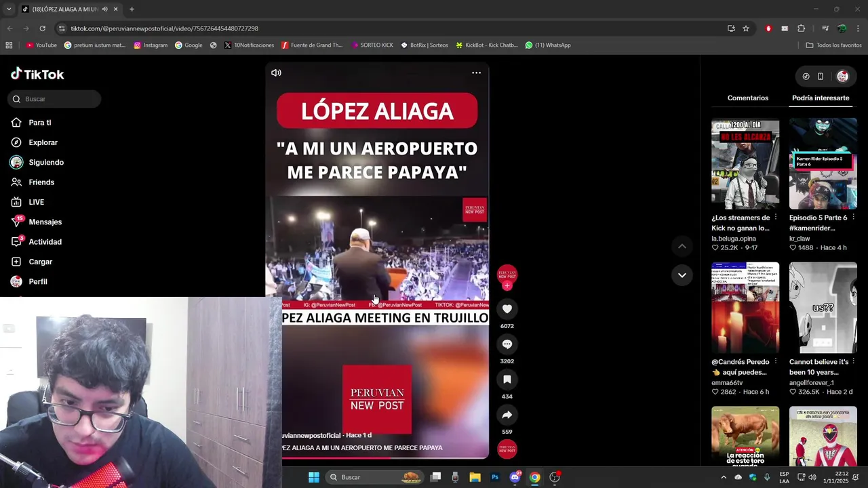
Task: Click la.beluga.opina username
Action: click(x=734, y=239)
